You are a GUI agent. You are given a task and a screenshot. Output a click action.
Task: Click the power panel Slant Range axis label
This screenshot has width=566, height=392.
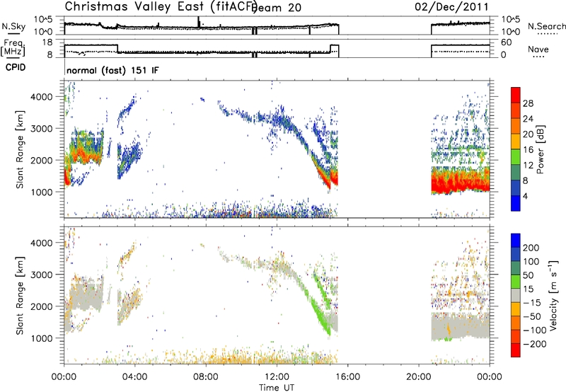[20, 149]
